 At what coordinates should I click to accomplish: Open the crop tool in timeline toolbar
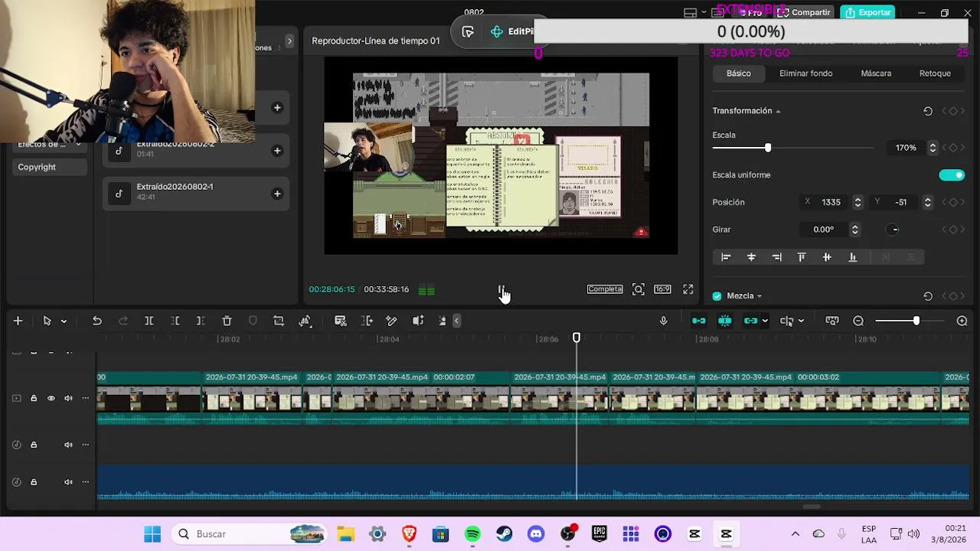point(279,321)
